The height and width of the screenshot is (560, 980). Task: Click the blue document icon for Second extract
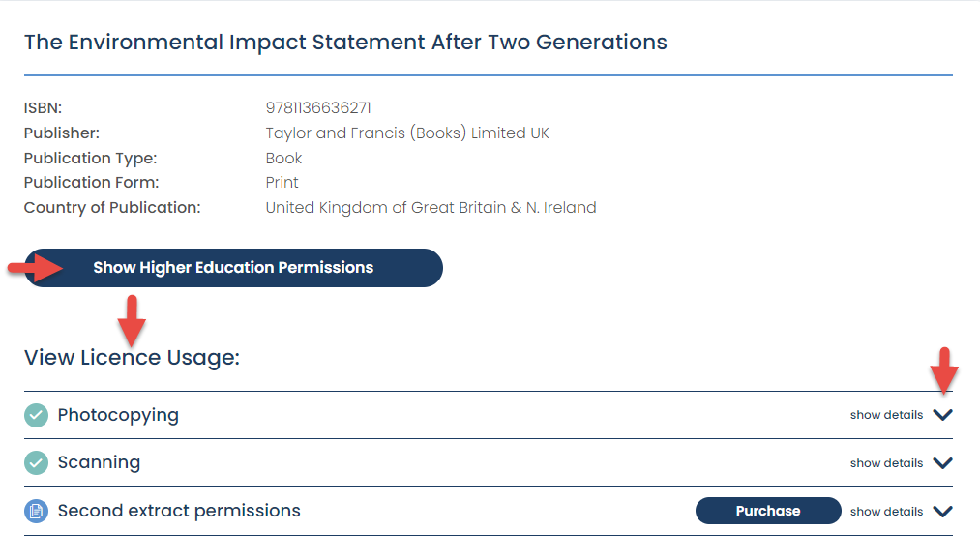pyautogui.click(x=36, y=512)
